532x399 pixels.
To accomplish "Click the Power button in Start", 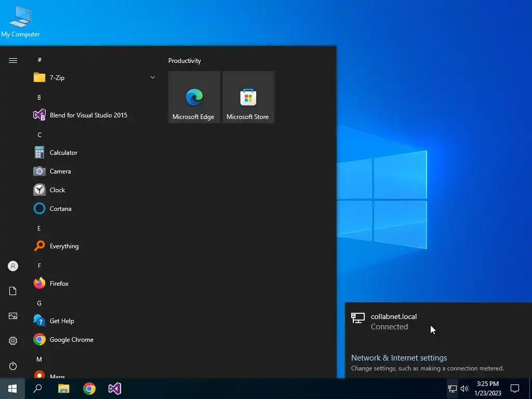I will click(x=13, y=366).
